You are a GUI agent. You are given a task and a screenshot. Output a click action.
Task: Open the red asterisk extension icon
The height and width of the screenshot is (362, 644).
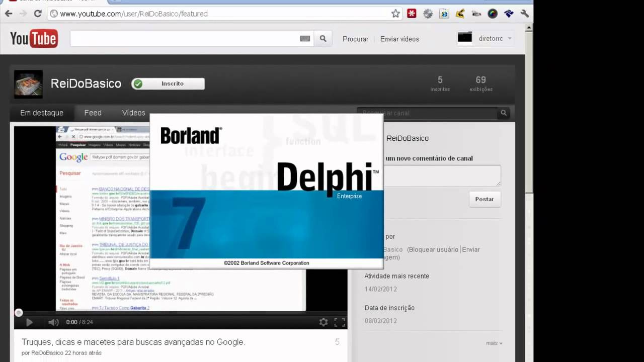tap(412, 14)
